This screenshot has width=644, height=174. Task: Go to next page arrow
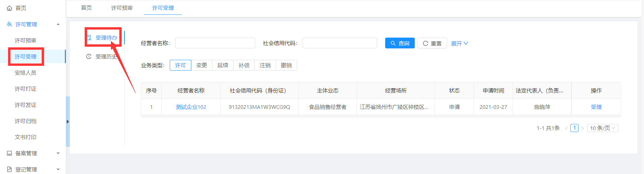582,128
